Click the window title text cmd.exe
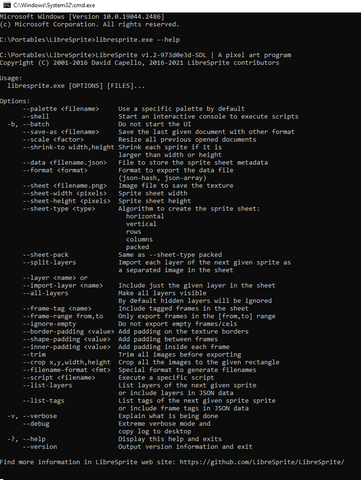The image size is (361, 480). click(54, 5)
